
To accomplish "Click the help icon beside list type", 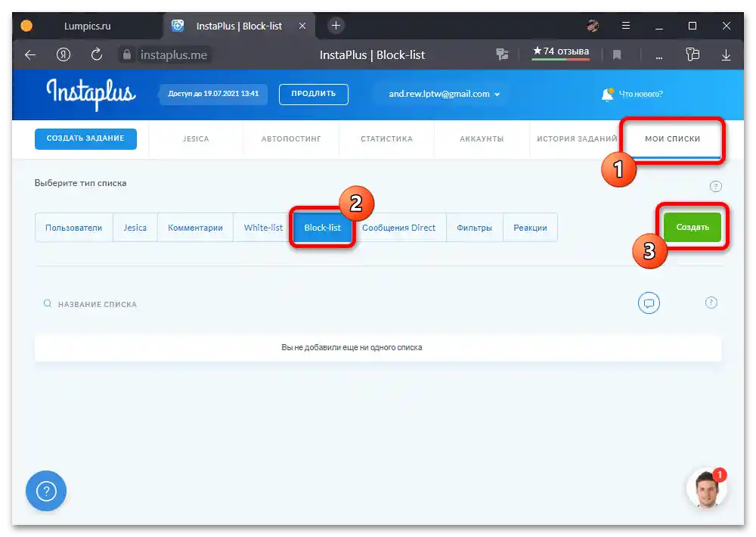I will (715, 186).
